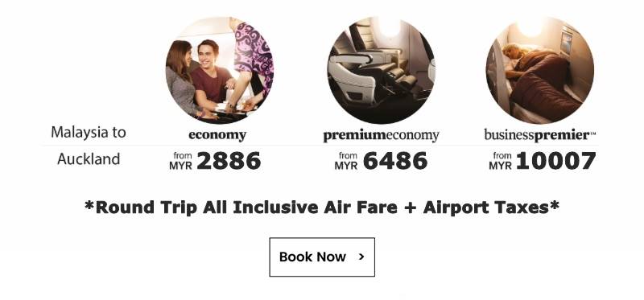Click the 'from MYR' label under premiumeconomy

coord(346,161)
